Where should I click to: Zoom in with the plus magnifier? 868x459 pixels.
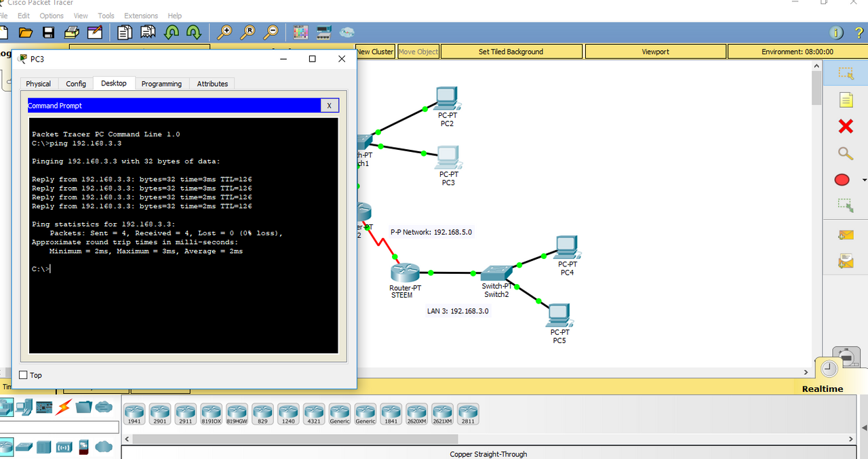tap(224, 32)
